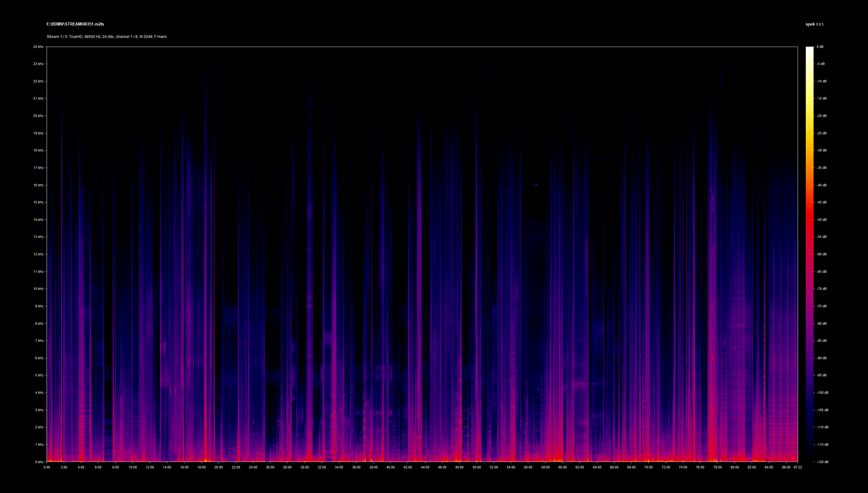The height and width of the screenshot is (493, 868).
Task: Click the 60:00 time axis marker
Action: click(562, 467)
